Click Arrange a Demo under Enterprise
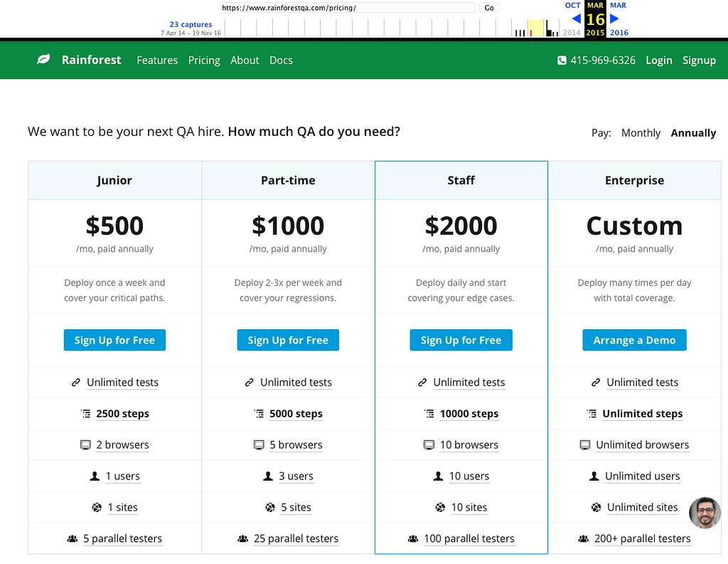This screenshot has width=728, height=564. click(x=634, y=340)
